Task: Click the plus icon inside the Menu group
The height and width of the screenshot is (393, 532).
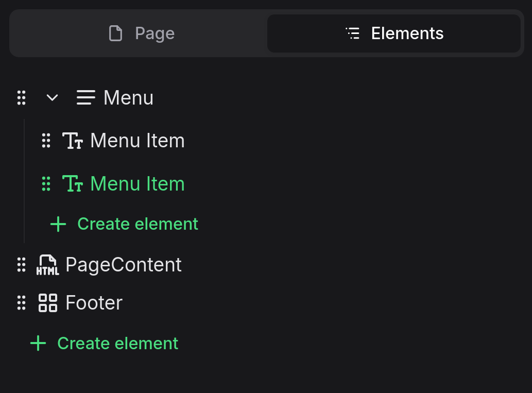Action: pyautogui.click(x=58, y=224)
